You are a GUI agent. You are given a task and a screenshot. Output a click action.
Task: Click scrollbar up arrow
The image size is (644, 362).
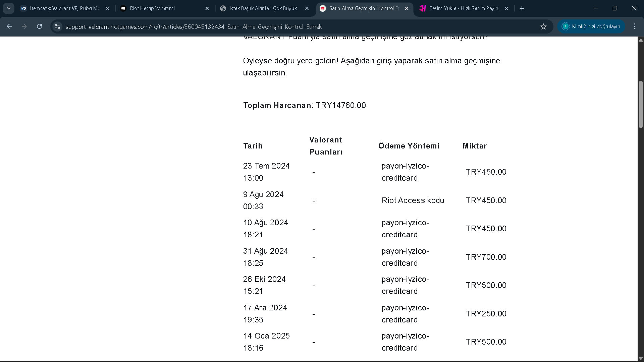click(x=641, y=40)
